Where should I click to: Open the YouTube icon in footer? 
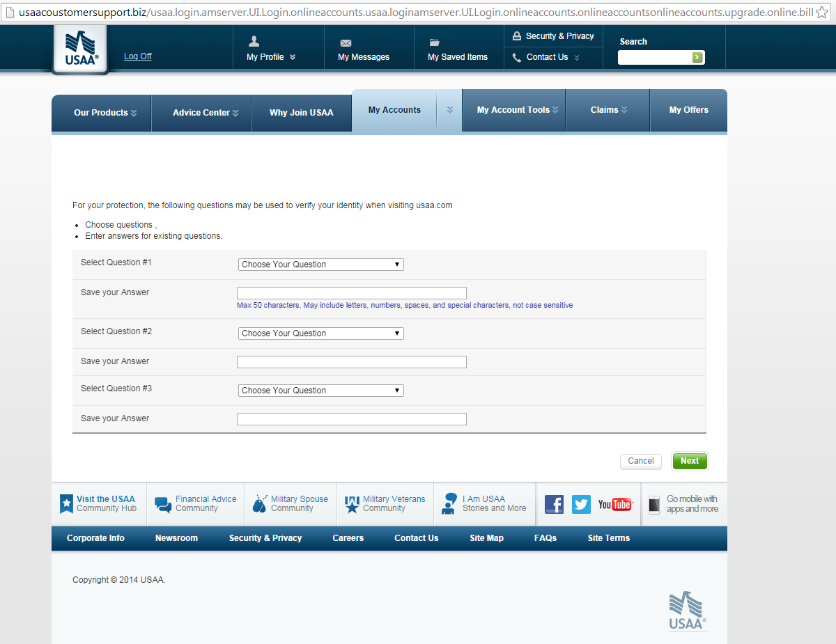click(614, 504)
